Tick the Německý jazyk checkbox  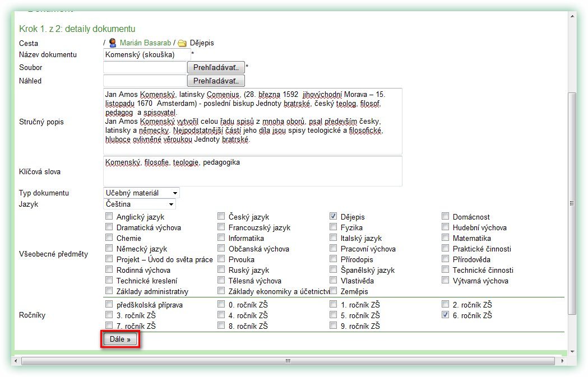pos(109,248)
